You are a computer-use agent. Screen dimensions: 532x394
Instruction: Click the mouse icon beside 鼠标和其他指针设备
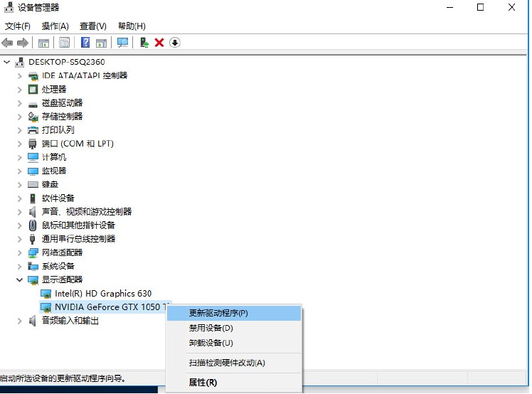[33, 225]
